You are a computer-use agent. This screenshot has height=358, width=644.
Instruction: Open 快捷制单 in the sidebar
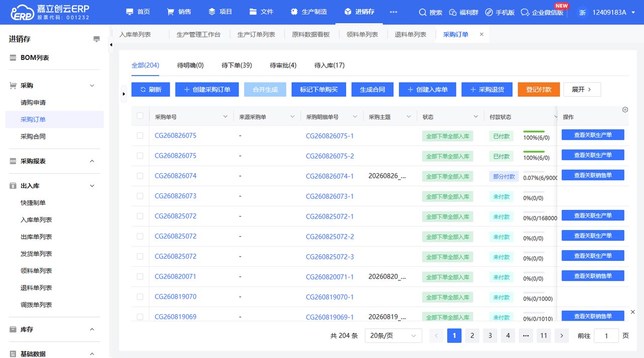[33, 203]
